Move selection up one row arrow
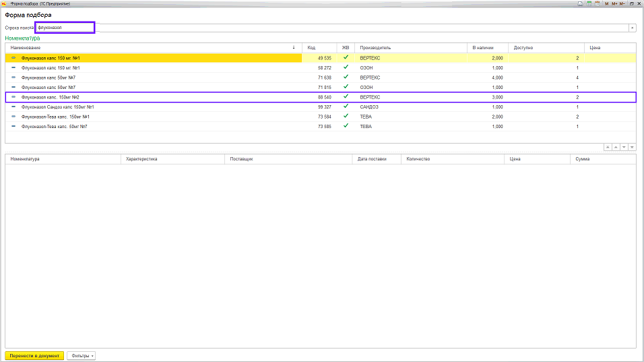Screen dimensions: 644x362 pos(615,147)
